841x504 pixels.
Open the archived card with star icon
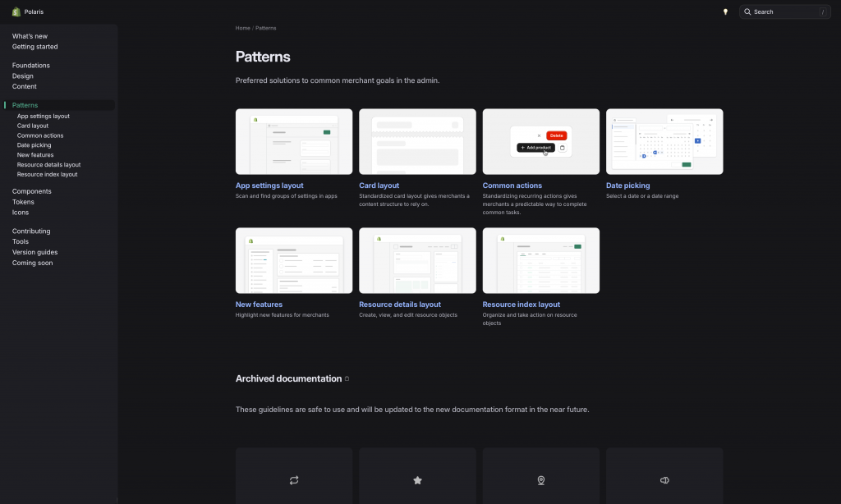(417, 476)
